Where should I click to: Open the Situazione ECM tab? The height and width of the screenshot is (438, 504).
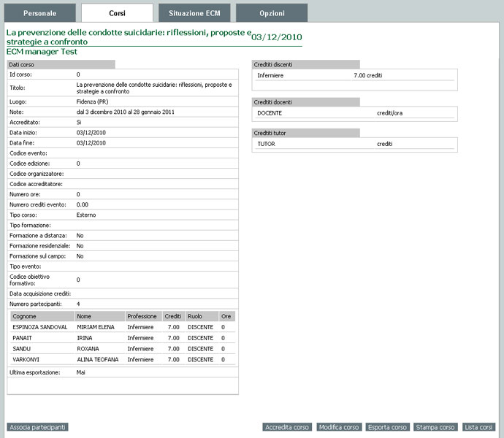(194, 13)
